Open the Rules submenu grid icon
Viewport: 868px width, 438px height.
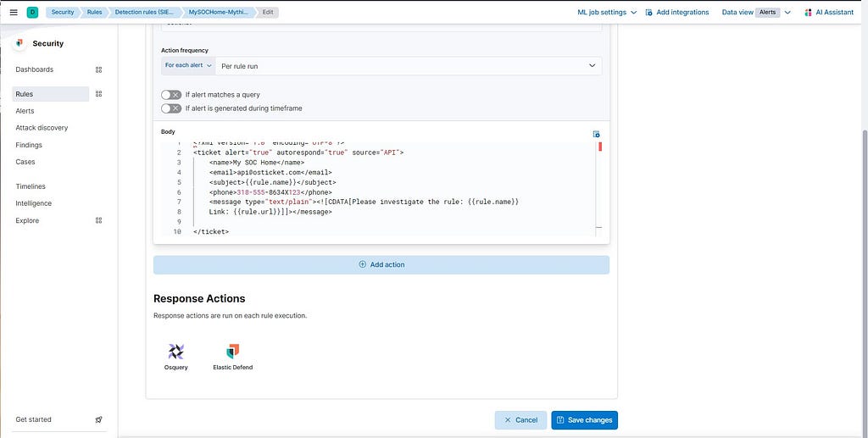tap(98, 94)
